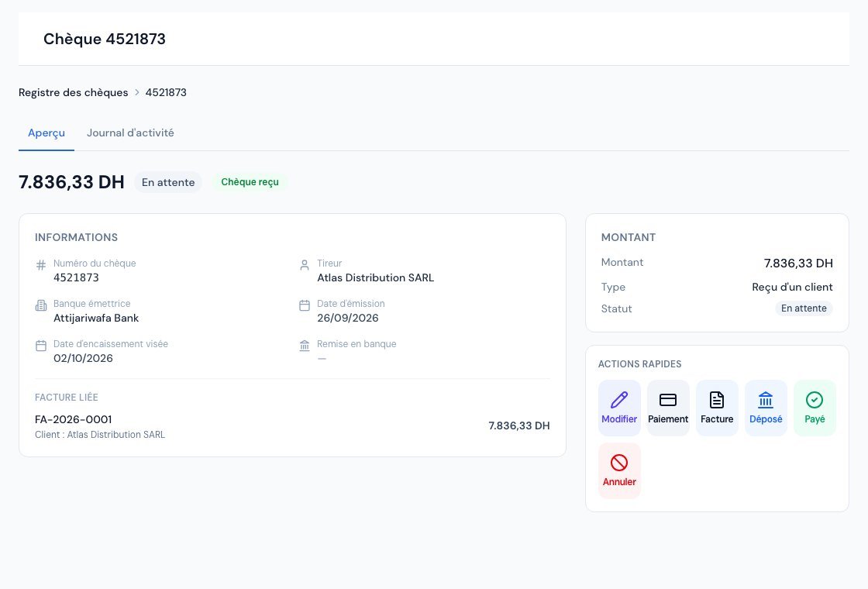868x589 pixels.
Task: Click breadcrumb item 4521873
Action: [x=166, y=92]
